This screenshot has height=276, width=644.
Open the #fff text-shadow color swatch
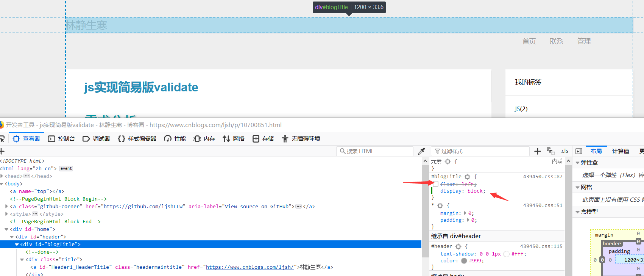tap(506, 254)
